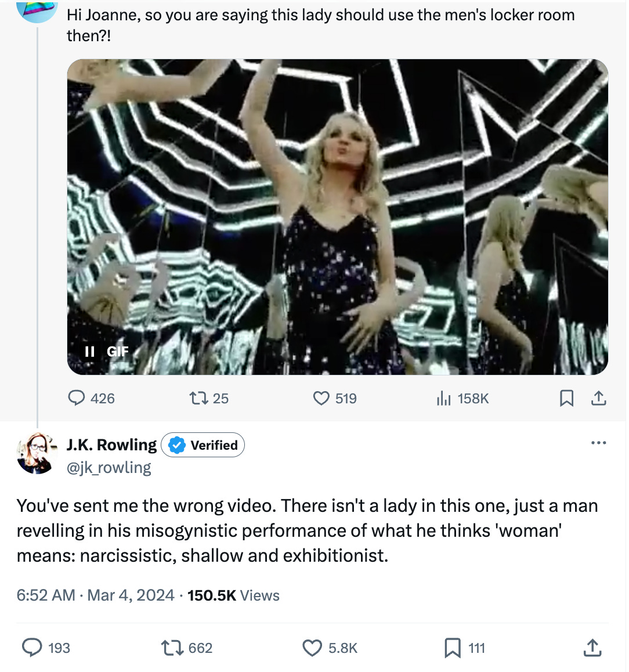Click the J.K. Rowling display name
This screenshot has width=629, height=672.
click(x=111, y=445)
